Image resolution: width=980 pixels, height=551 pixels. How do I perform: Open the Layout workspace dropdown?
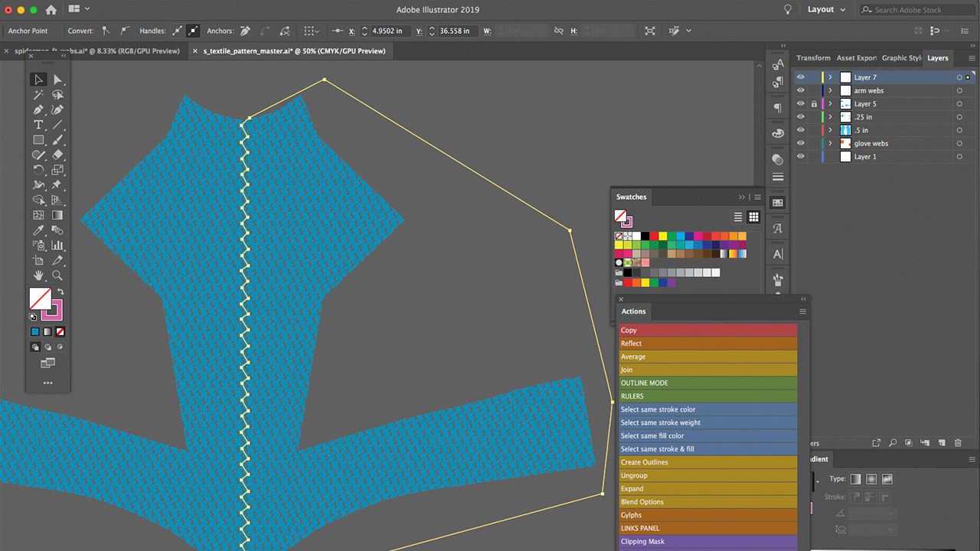tap(826, 10)
